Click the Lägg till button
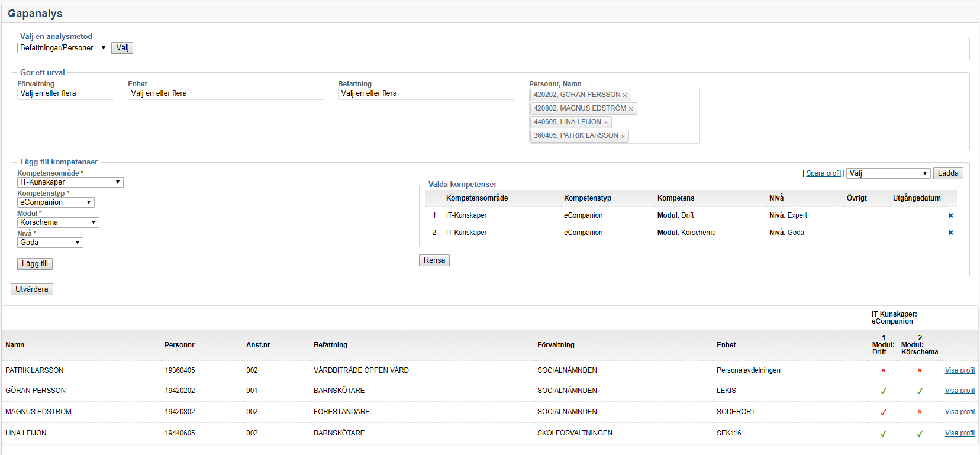This screenshot has width=980, height=455. [x=35, y=264]
